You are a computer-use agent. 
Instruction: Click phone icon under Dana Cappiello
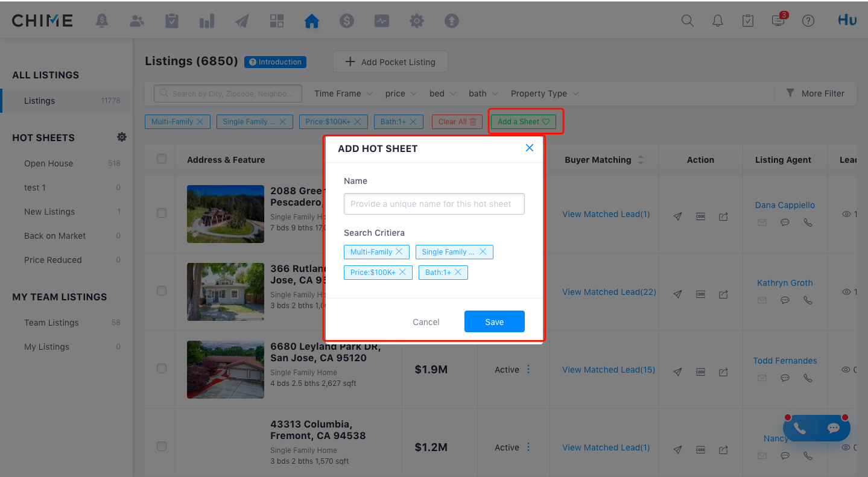pyautogui.click(x=808, y=223)
